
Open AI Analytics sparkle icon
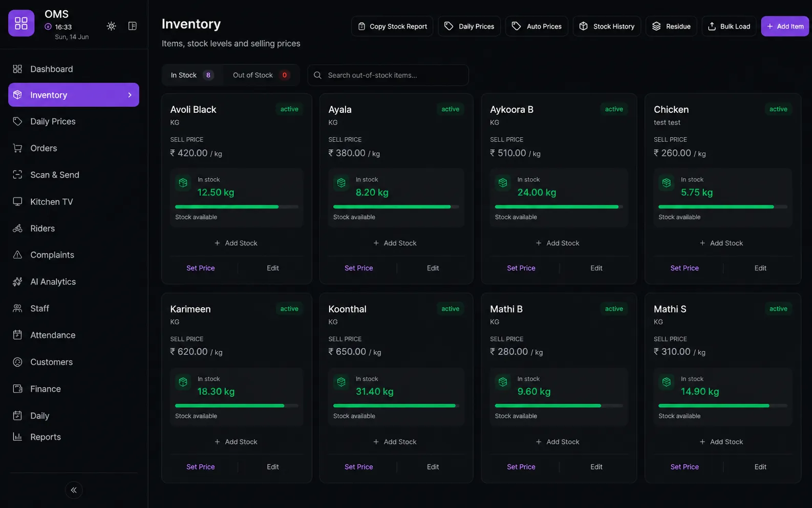pos(17,282)
